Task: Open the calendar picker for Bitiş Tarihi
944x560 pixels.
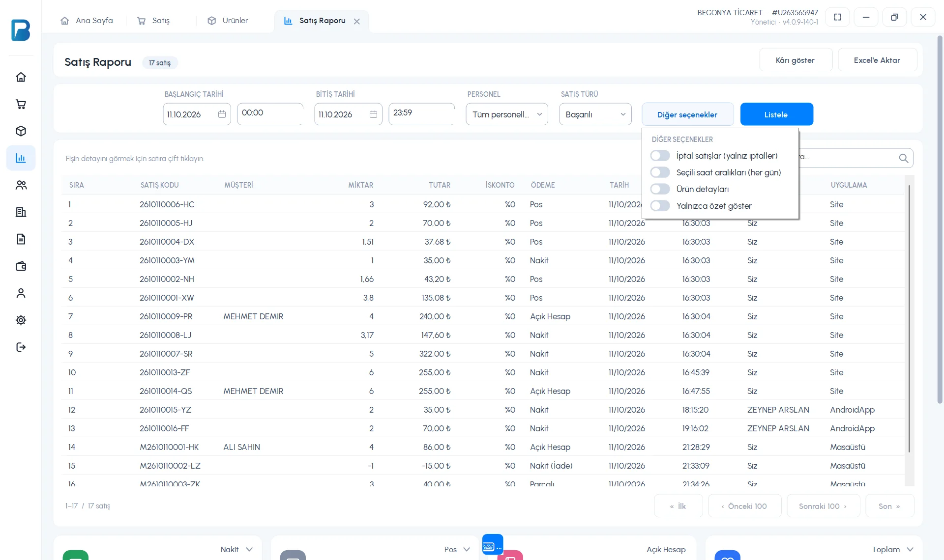Action: coord(373,114)
